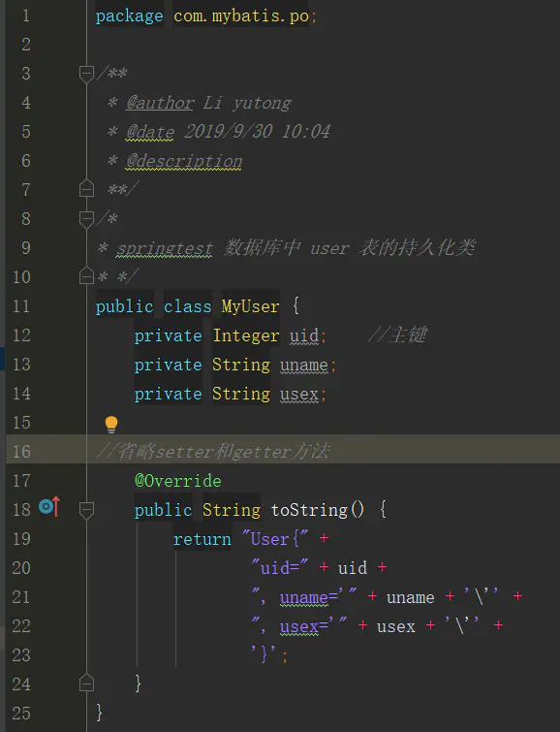Click the String type on line 13
The height and width of the screenshot is (732, 560).
pyautogui.click(x=241, y=365)
